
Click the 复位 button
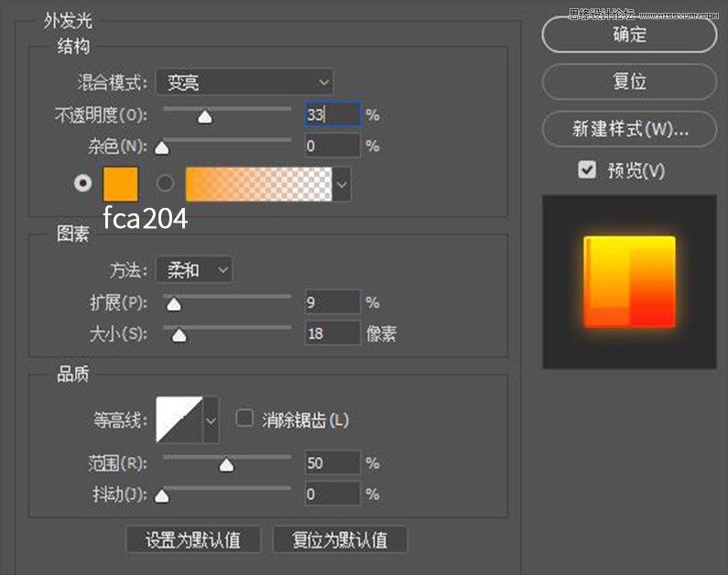(x=629, y=81)
